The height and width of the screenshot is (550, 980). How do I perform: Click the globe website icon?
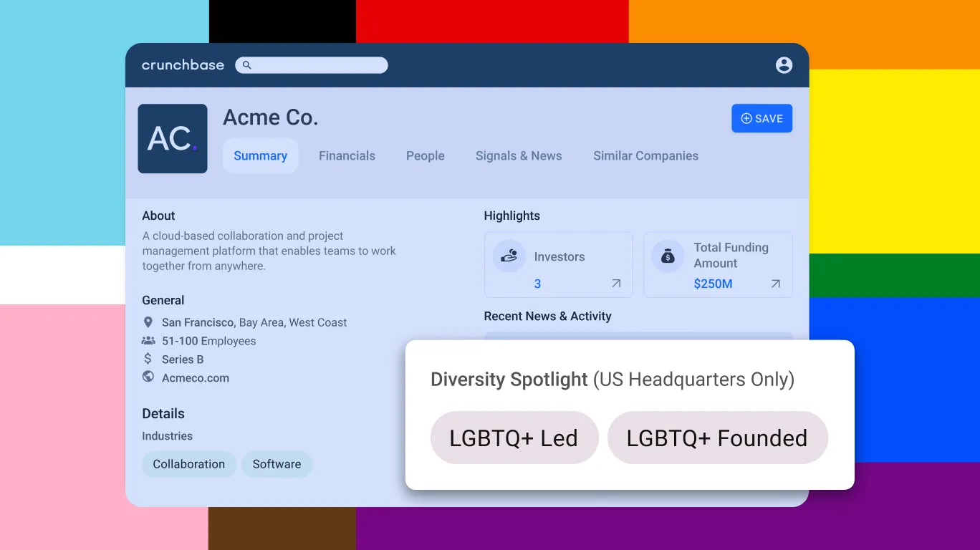[148, 377]
